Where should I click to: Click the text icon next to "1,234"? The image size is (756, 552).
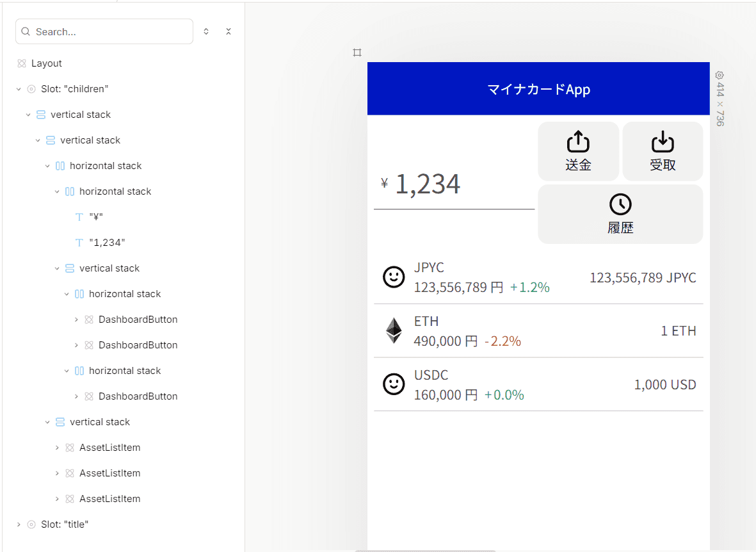(79, 242)
